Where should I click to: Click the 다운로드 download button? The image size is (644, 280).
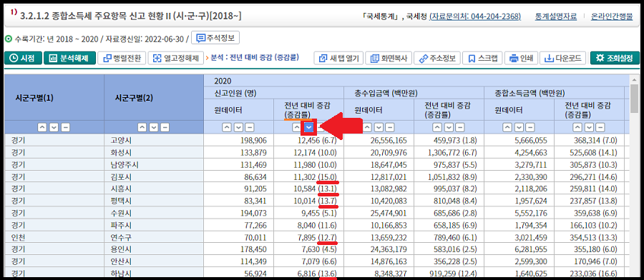[562, 58]
